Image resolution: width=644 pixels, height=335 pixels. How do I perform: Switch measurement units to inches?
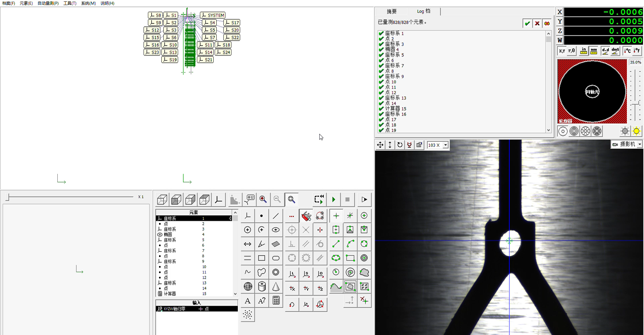583,51
